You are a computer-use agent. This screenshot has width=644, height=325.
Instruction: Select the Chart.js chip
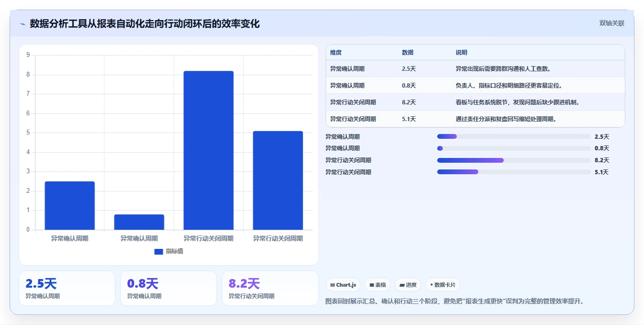(343, 285)
